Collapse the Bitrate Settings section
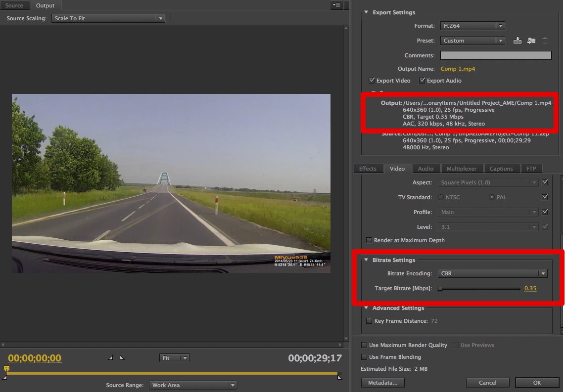Image resolution: width=567 pixels, height=392 pixels. [366, 260]
